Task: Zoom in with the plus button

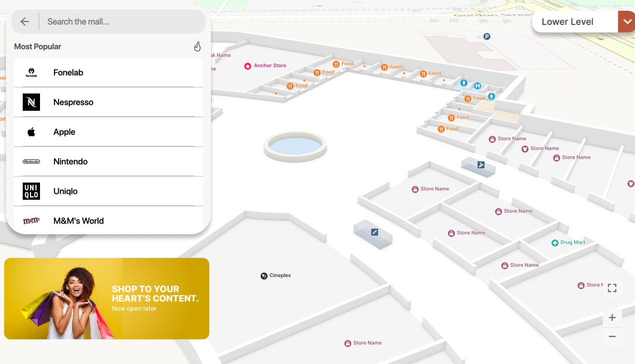Action: click(612, 318)
